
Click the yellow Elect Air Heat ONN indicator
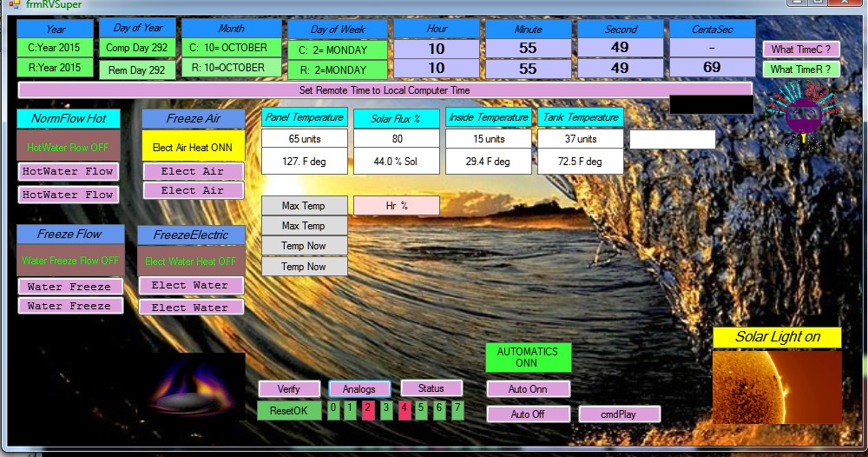click(x=194, y=147)
